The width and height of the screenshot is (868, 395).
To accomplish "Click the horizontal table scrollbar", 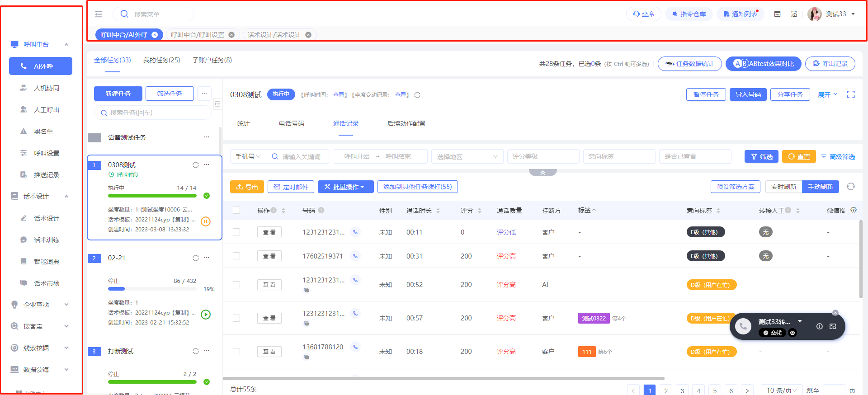I will coord(444,378).
